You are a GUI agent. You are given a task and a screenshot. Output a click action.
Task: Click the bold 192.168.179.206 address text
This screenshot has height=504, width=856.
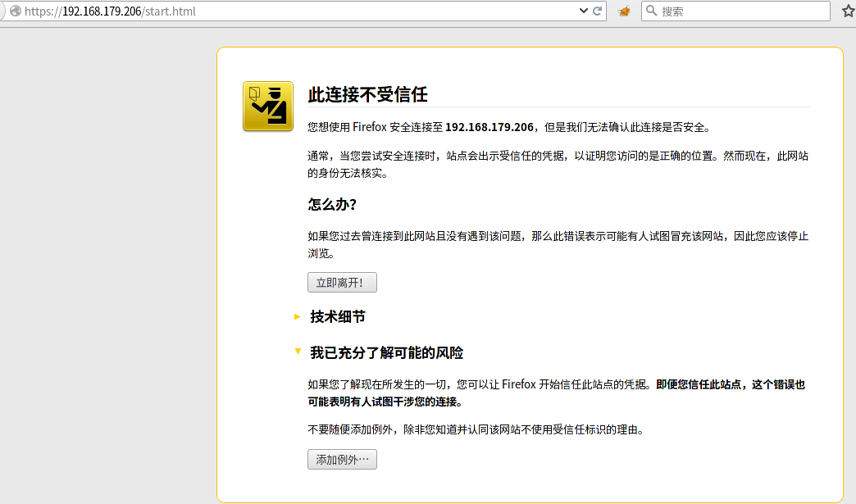click(x=489, y=127)
